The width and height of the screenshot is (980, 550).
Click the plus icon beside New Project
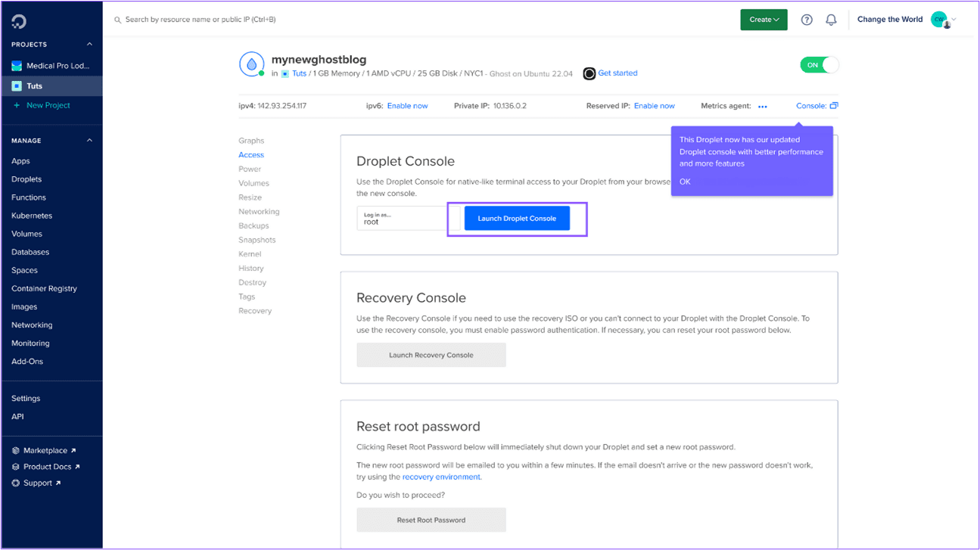[17, 105]
